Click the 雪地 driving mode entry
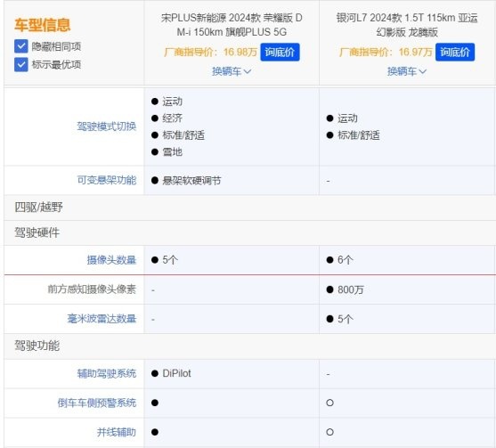 tap(172, 152)
